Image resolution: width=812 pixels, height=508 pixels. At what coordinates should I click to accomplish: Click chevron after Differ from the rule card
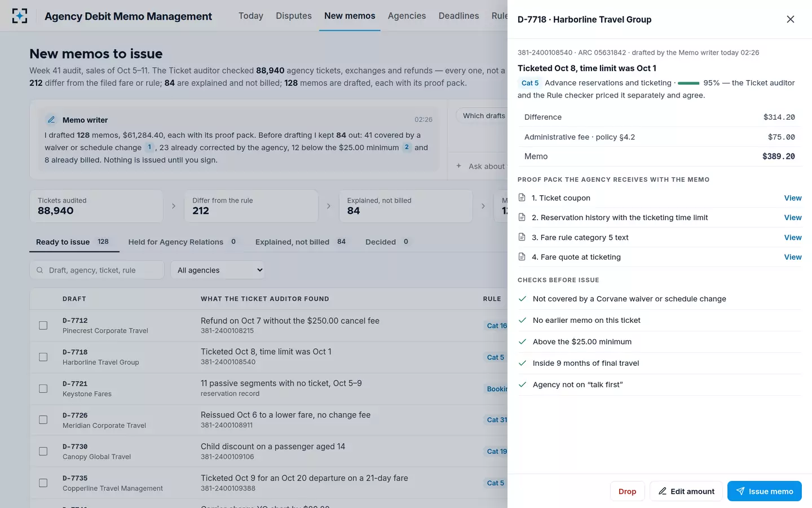[329, 206]
